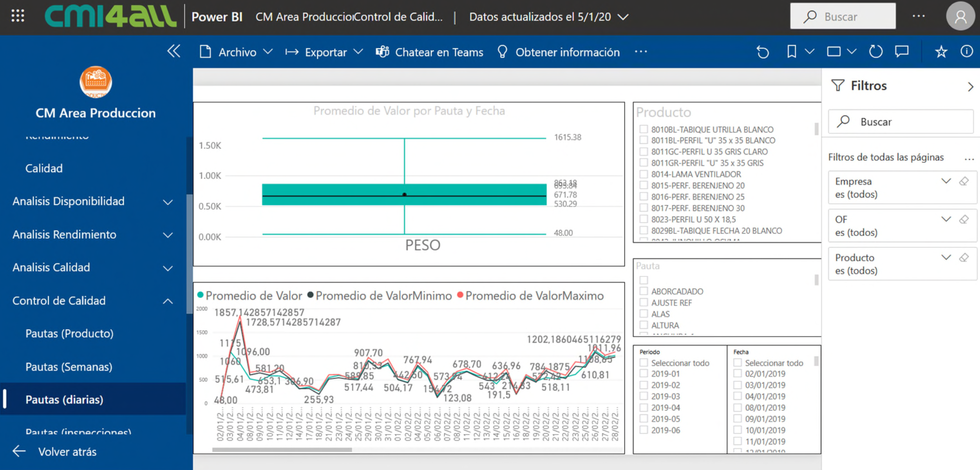Clear the Empresa filter with eraser icon
This screenshot has height=470, width=980.
(964, 181)
